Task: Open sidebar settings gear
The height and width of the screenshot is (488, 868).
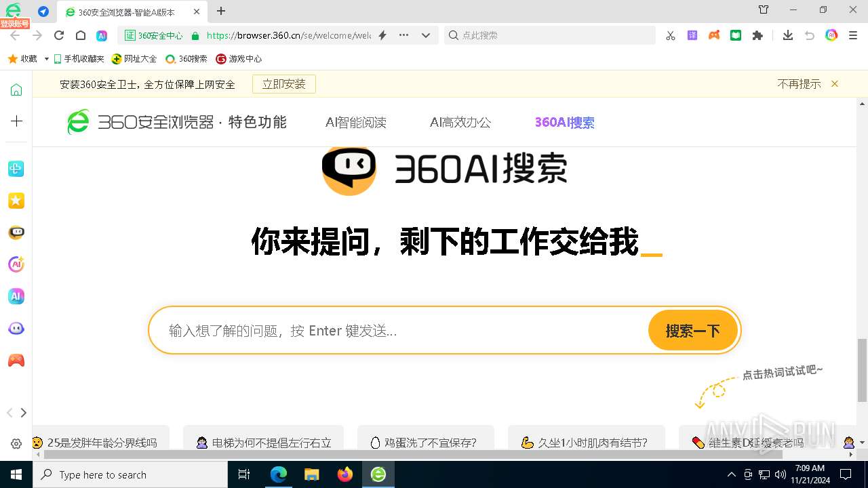Action: [16, 444]
